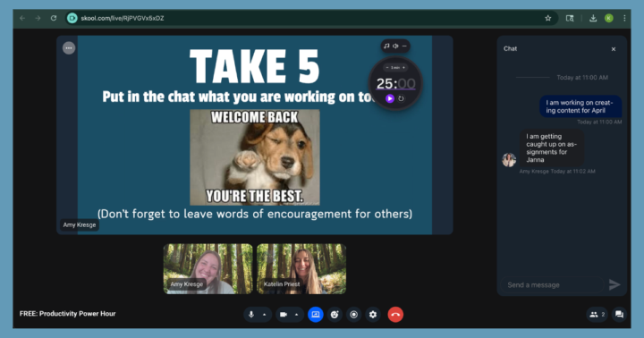The image size is (644, 338).
Task: Click 'getting caught up on assignments' message
Action: click(552, 148)
